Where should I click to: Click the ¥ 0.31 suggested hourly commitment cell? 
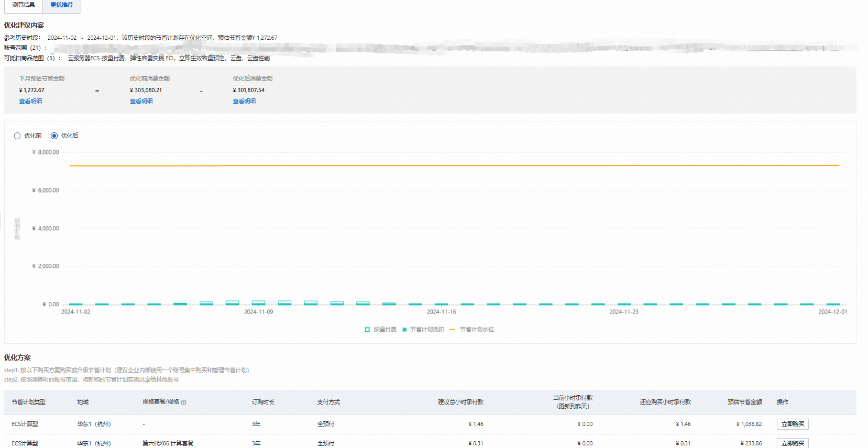point(476,443)
